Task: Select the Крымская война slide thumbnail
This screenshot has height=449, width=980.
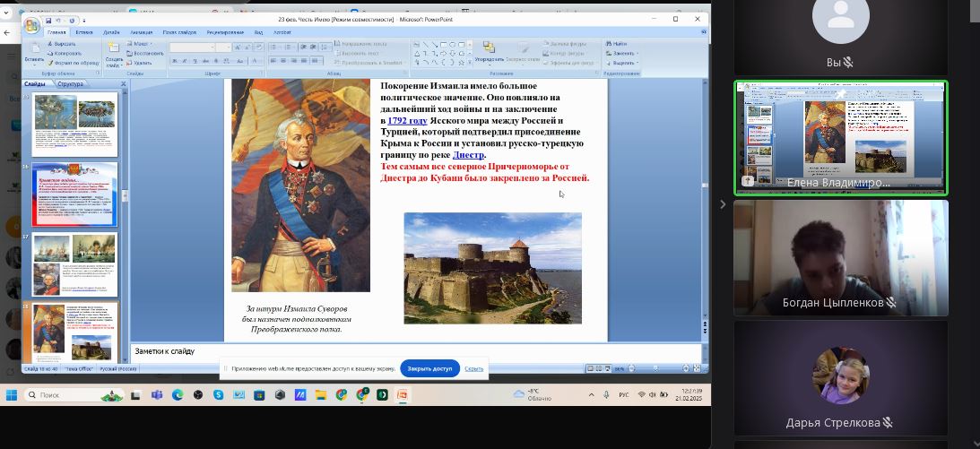Action: pyautogui.click(x=74, y=194)
